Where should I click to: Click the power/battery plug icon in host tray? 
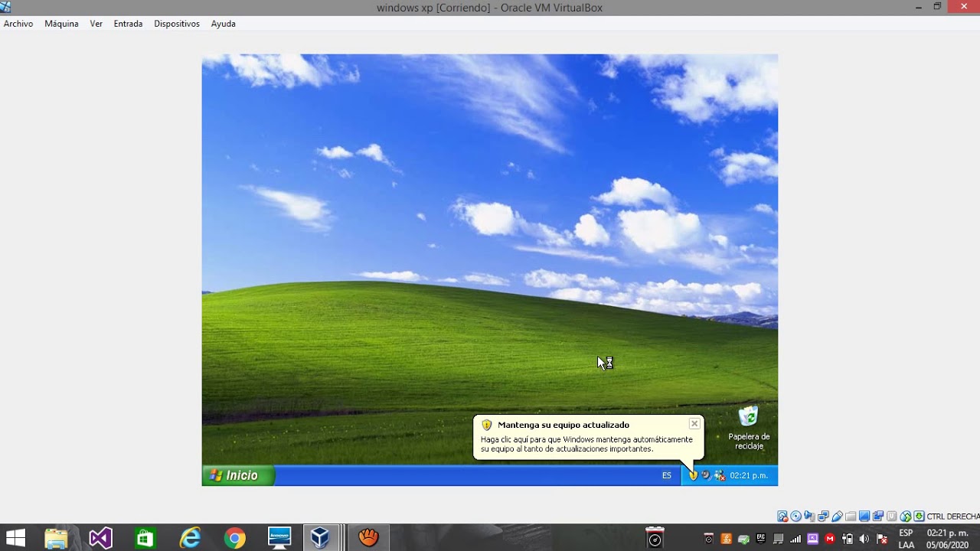point(848,539)
